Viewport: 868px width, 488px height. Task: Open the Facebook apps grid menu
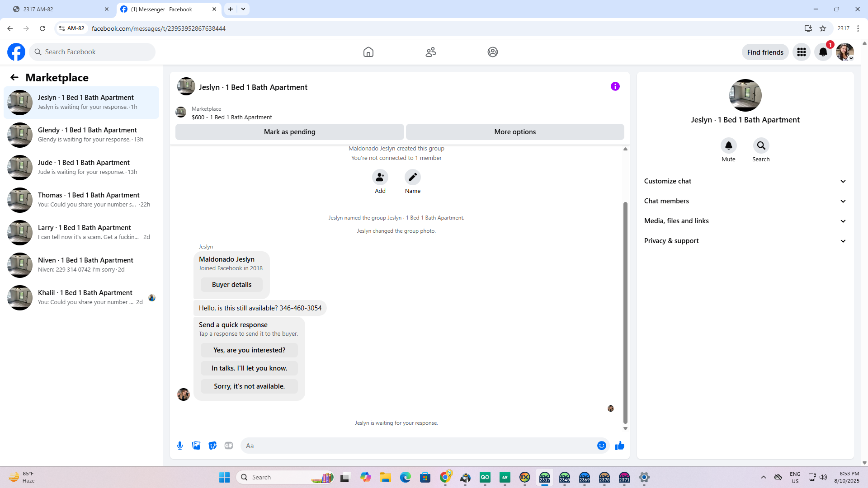[x=802, y=52]
